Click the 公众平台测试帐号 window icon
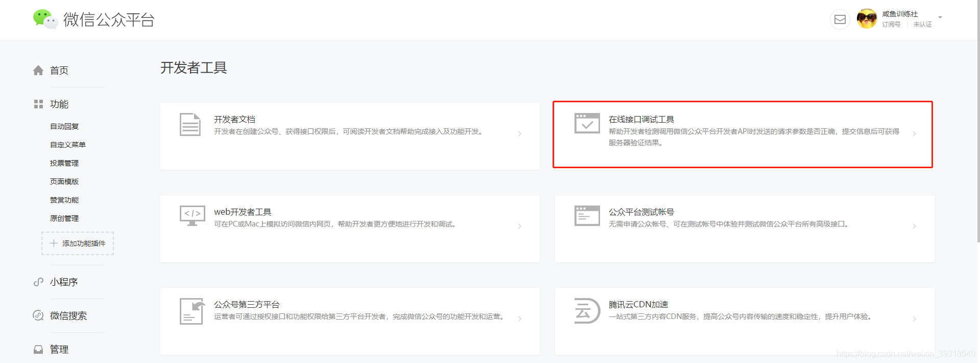 587,216
